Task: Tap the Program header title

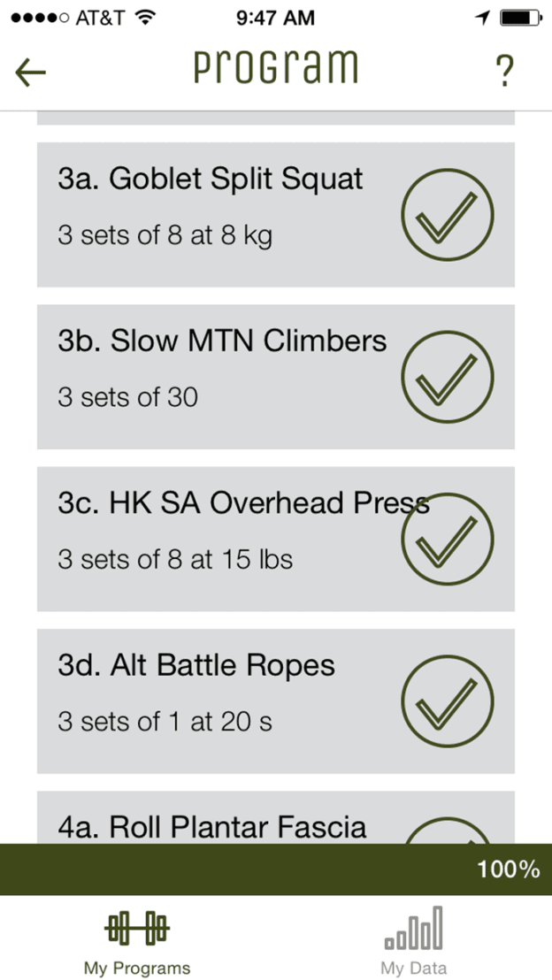Action: 276,69
